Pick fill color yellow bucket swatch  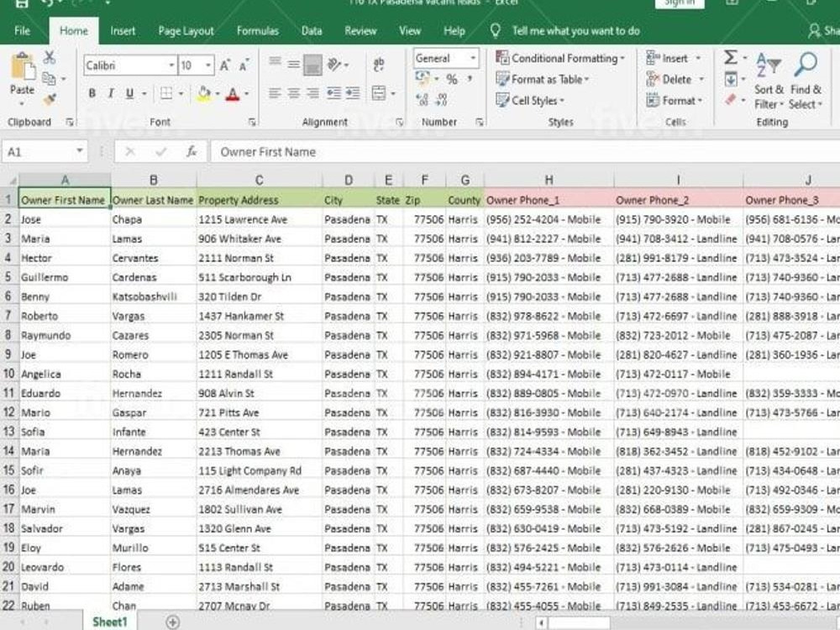pyautogui.click(x=204, y=94)
